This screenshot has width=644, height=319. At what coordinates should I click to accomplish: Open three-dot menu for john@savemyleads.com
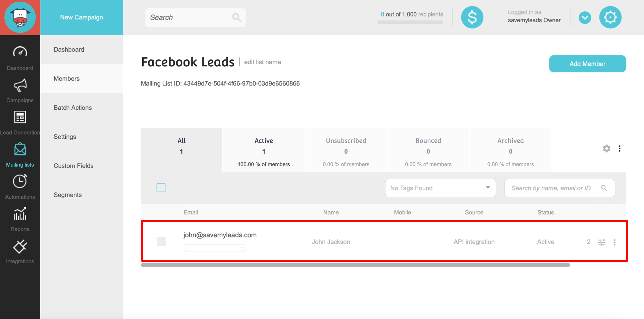614,242
